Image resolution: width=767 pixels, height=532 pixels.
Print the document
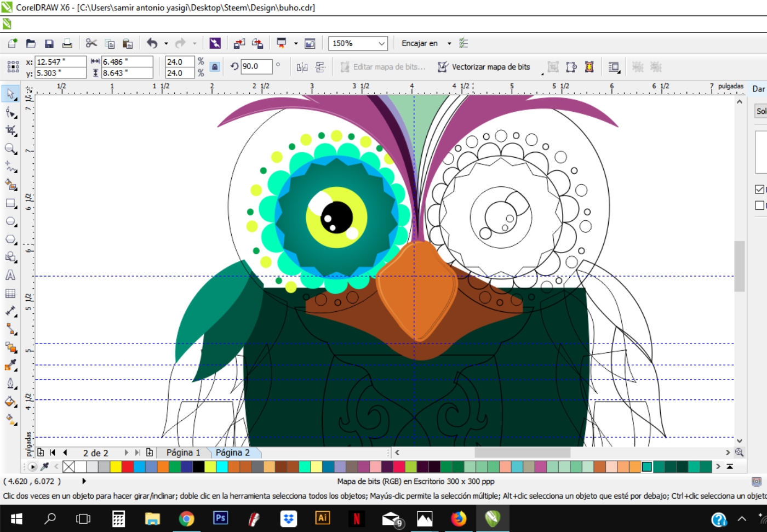pyautogui.click(x=67, y=43)
